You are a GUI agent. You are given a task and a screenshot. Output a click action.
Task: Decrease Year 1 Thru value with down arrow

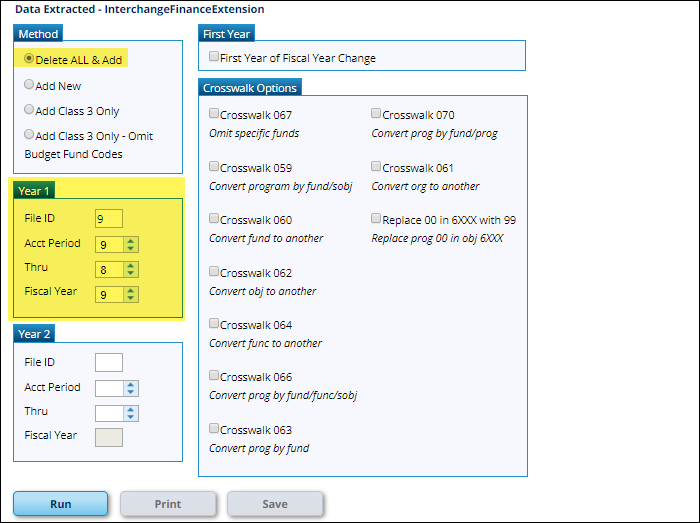(x=131, y=273)
